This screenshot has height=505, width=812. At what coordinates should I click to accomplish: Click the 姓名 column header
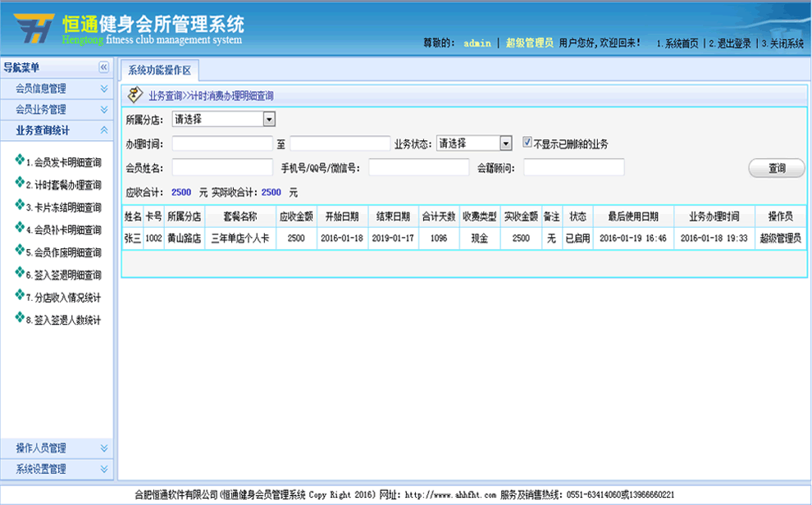point(133,216)
